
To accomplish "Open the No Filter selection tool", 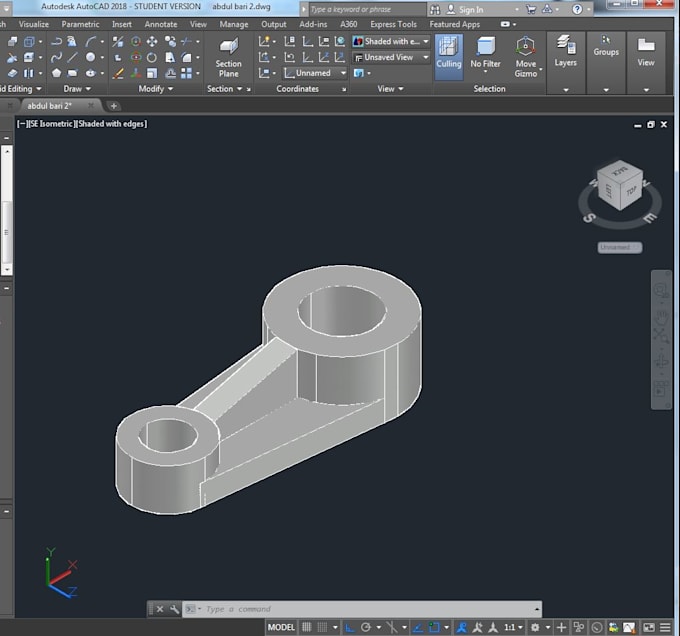I will [x=485, y=53].
